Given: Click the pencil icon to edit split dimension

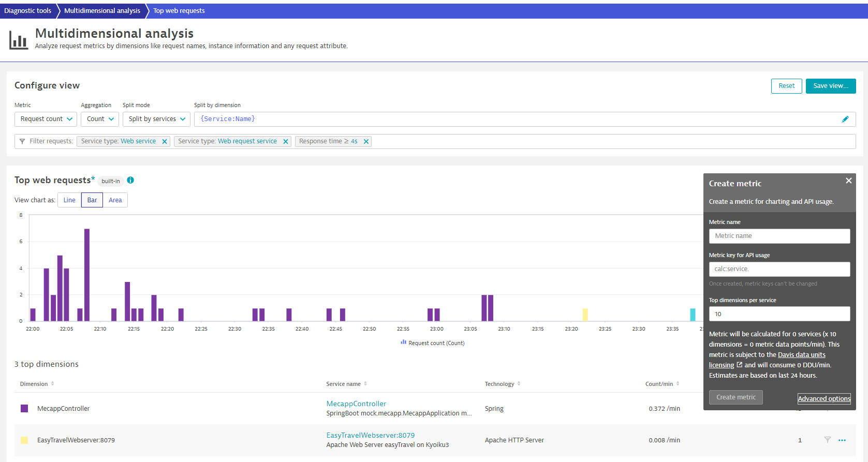Looking at the screenshot, I should coord(845,119).
